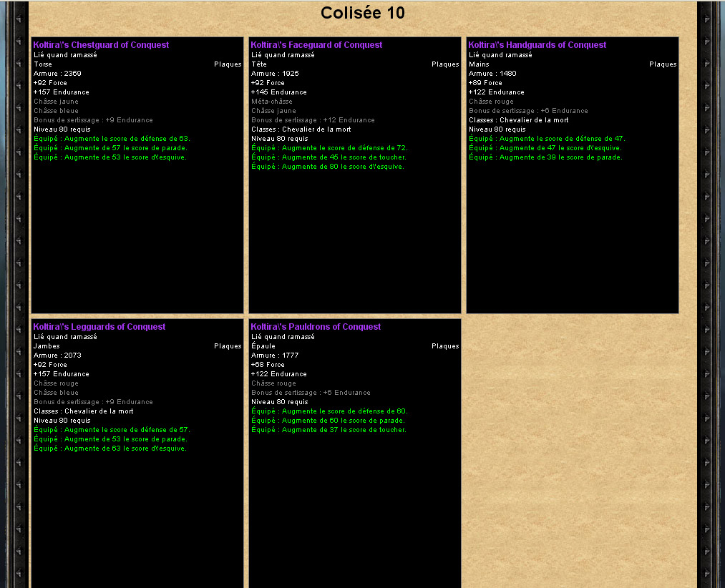The width and height of the screenshot is (725, 588).
Task: Click 'Augmente de 63 le score d'esquive'
Action: 110,449
